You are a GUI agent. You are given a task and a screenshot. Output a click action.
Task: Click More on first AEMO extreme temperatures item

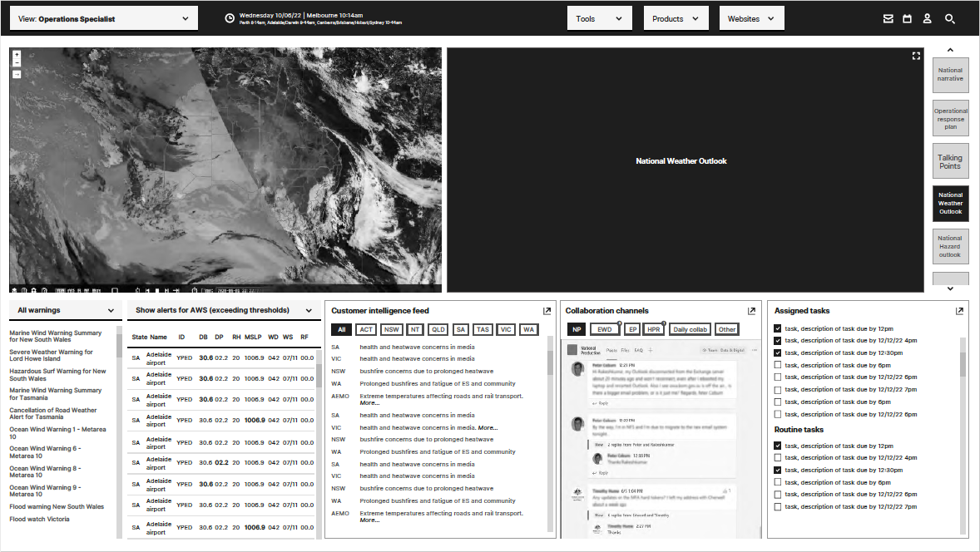click(x=369, y=402)
